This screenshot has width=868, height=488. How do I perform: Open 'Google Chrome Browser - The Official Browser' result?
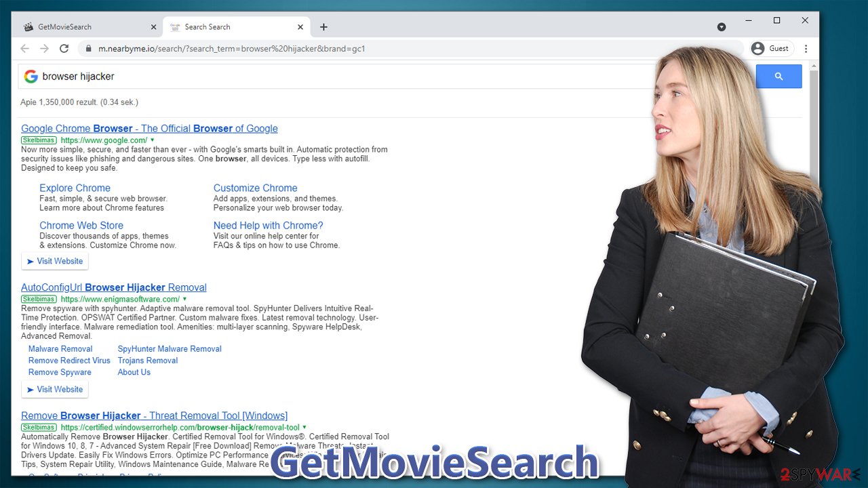point(149,129)
